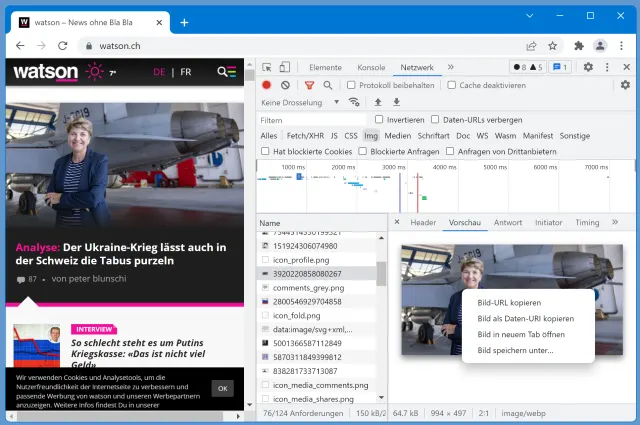Enable the 'Protokoll beibehalten' checkbox
Screen dimensions: 640x425
(x=351, y=85)
